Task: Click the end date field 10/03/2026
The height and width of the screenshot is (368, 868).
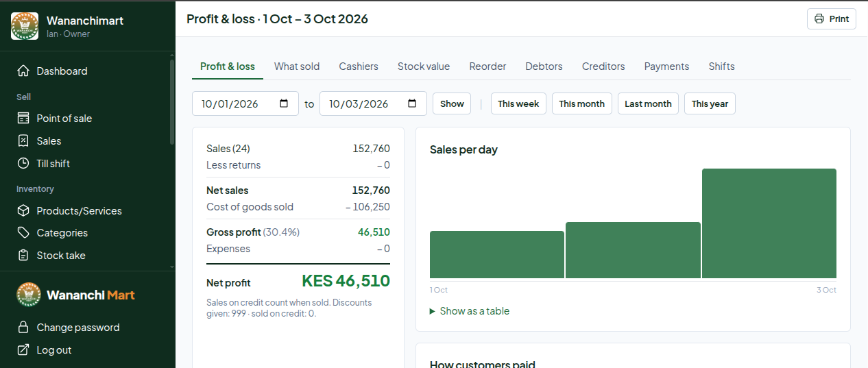Action: [x=373, y=104]
